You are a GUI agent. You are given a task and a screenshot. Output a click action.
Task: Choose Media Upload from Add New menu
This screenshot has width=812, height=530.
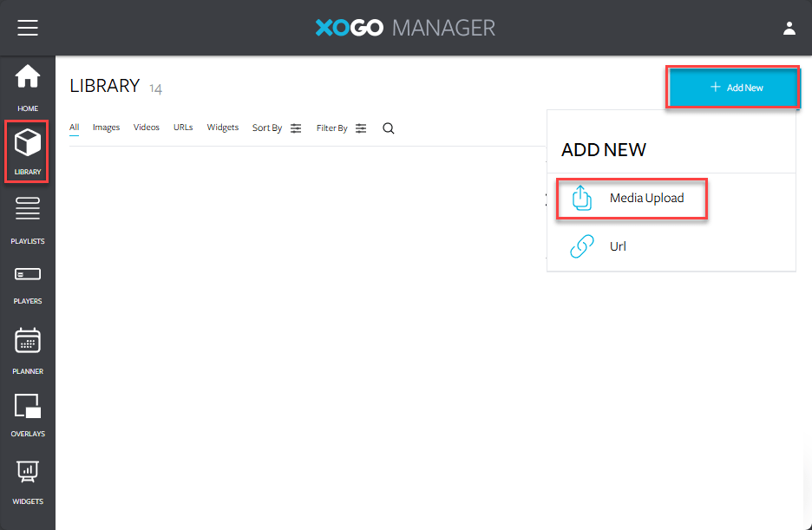point(632,199)
